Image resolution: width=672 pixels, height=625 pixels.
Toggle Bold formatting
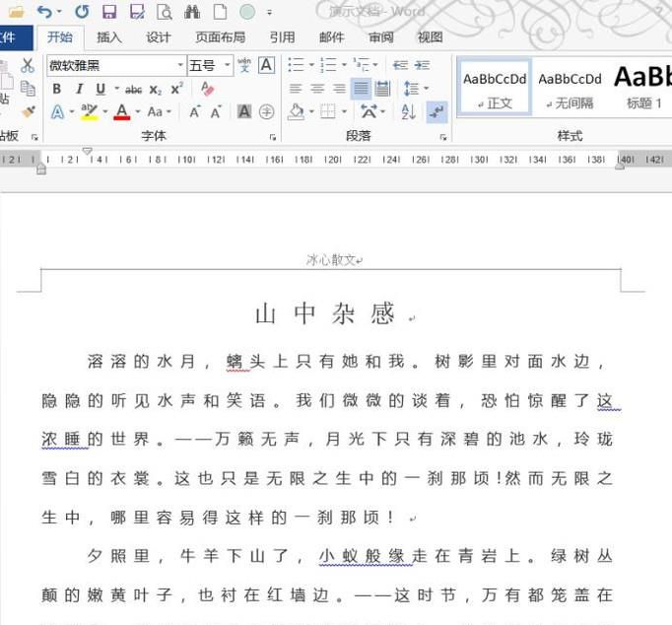56,89
